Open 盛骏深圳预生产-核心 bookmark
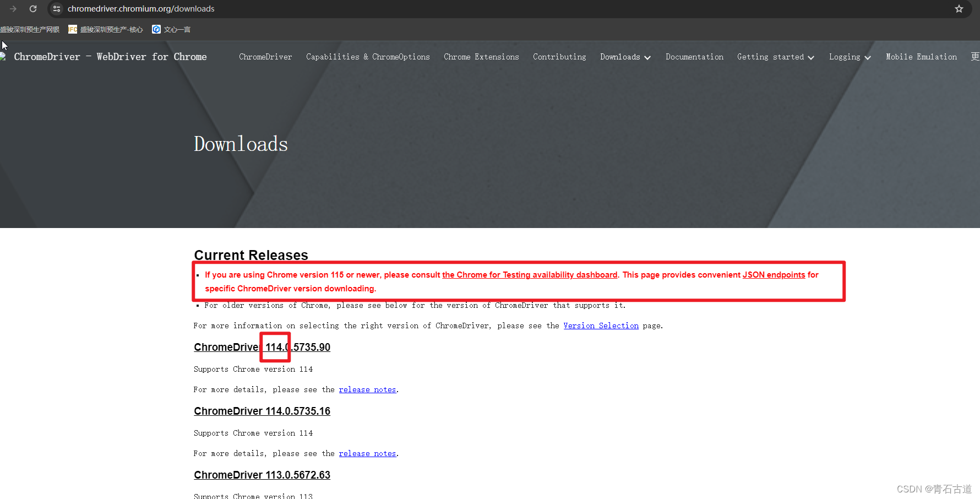Viewport: 980px width, 499px height. (x=106, y=30)
